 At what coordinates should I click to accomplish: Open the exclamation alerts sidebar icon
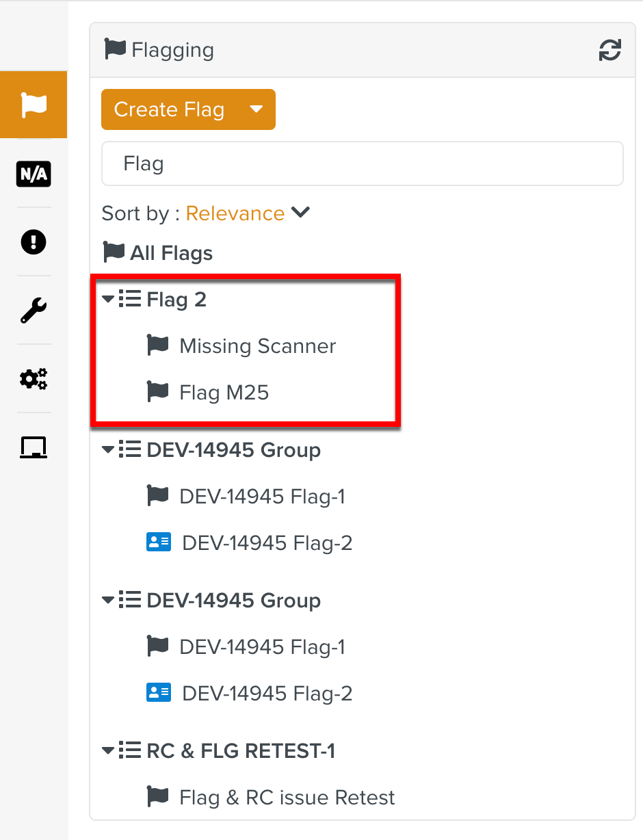[x=34, y=241]
